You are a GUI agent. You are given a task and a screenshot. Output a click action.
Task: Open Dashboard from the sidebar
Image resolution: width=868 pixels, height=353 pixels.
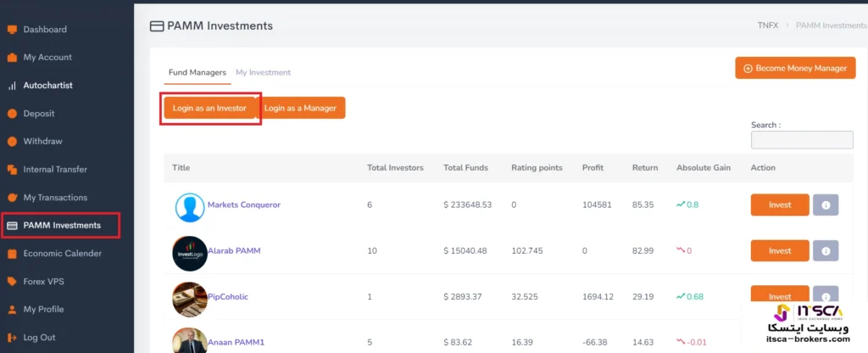point(45,30)
